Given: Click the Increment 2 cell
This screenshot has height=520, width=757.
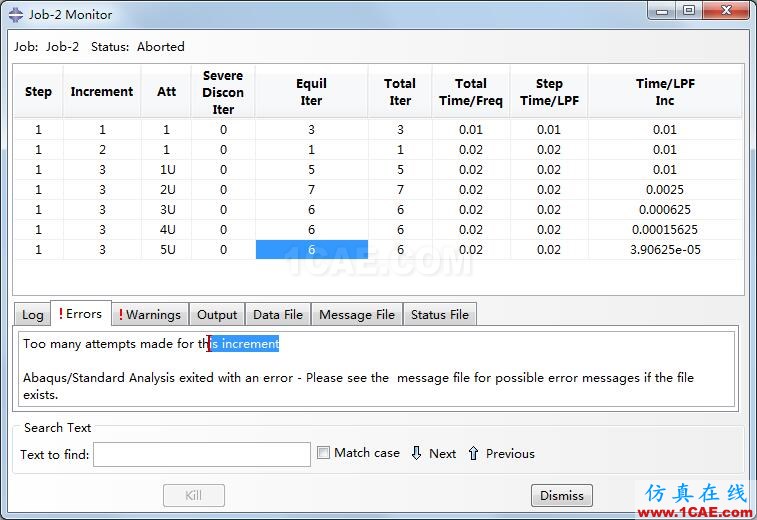Looking at the screenshot, I should tap(102, 150).
